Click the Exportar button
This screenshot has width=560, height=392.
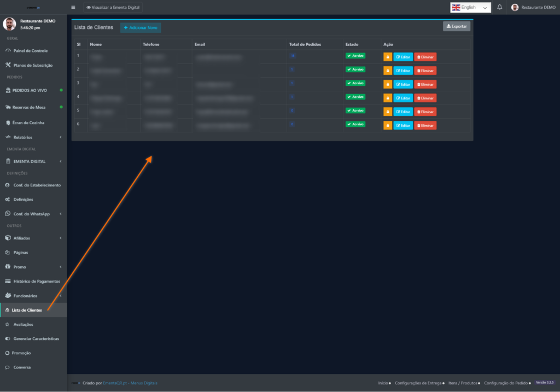456,26
